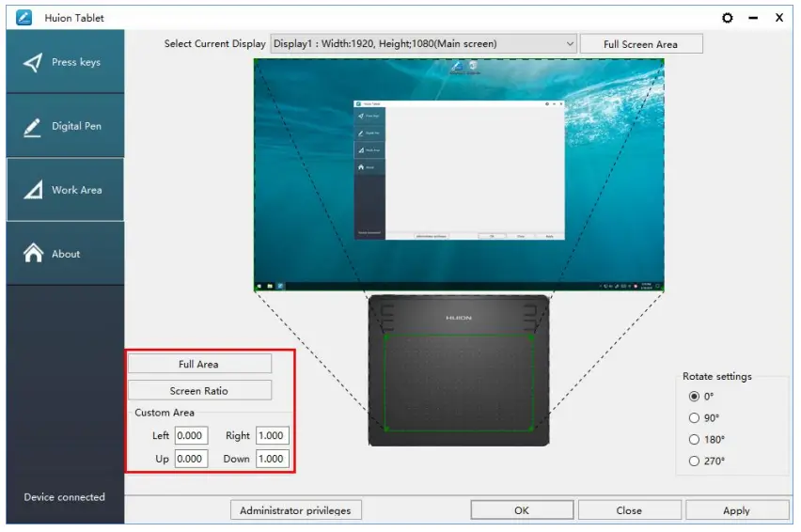
Task: Click the Work Area triangle ruler icon
Action: pyautogui.click(x=33, y=190)
